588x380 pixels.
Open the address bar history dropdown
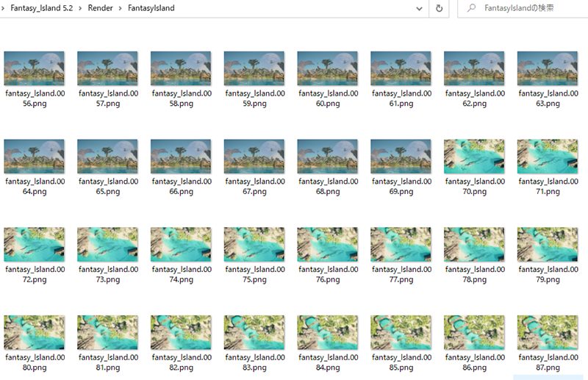click(x=419, y=9)
